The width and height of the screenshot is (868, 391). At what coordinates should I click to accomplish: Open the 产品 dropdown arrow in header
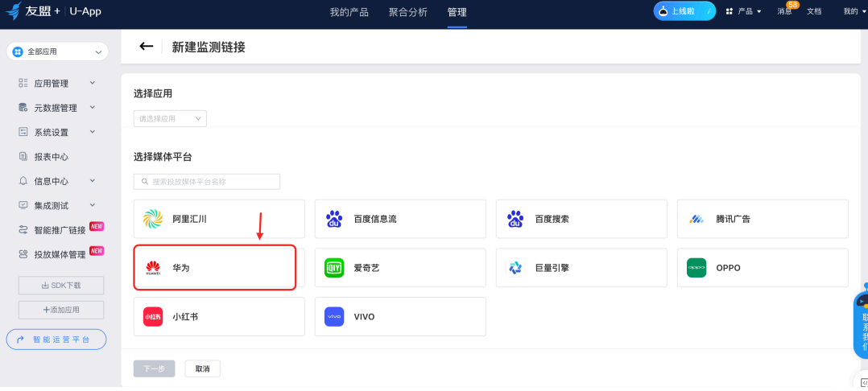tap(759, 11)
